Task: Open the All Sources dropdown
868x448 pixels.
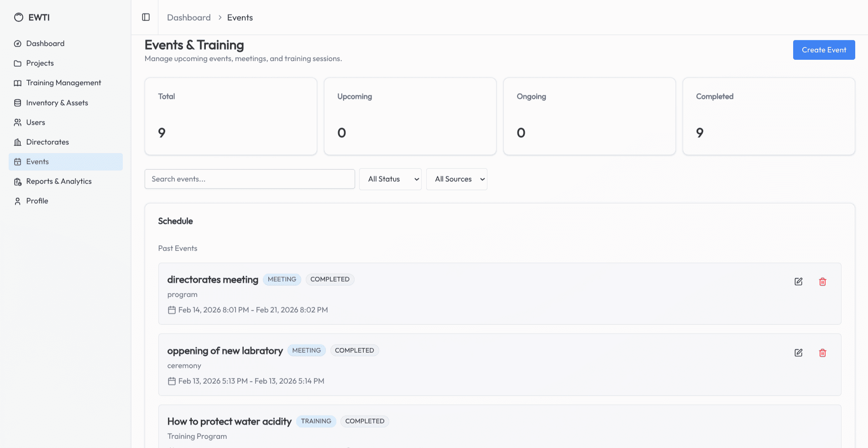Action: 456,179
